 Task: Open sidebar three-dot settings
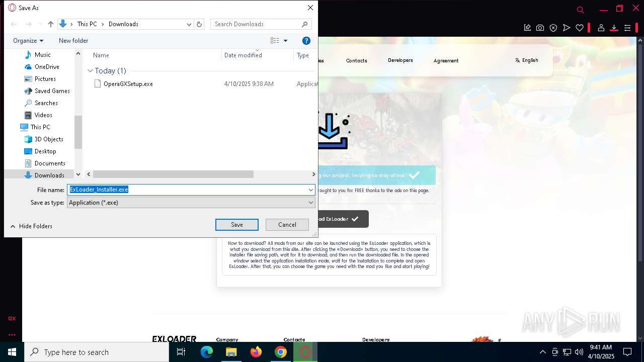point(12,334)
